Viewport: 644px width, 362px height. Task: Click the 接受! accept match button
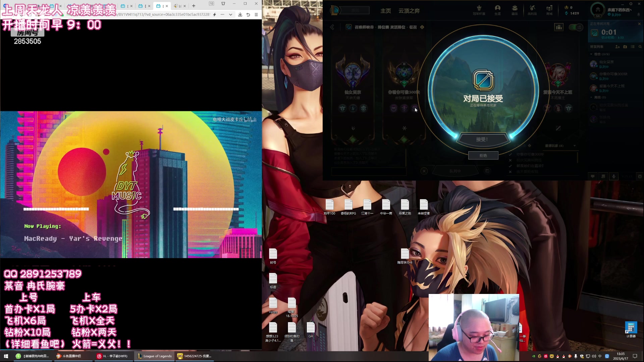point(483,139)
